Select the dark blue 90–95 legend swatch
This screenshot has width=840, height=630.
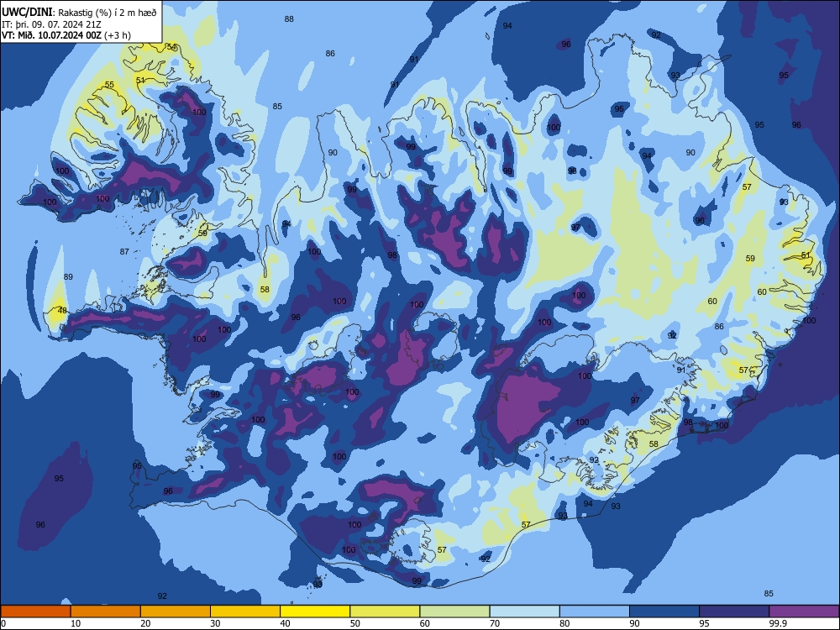664,612
